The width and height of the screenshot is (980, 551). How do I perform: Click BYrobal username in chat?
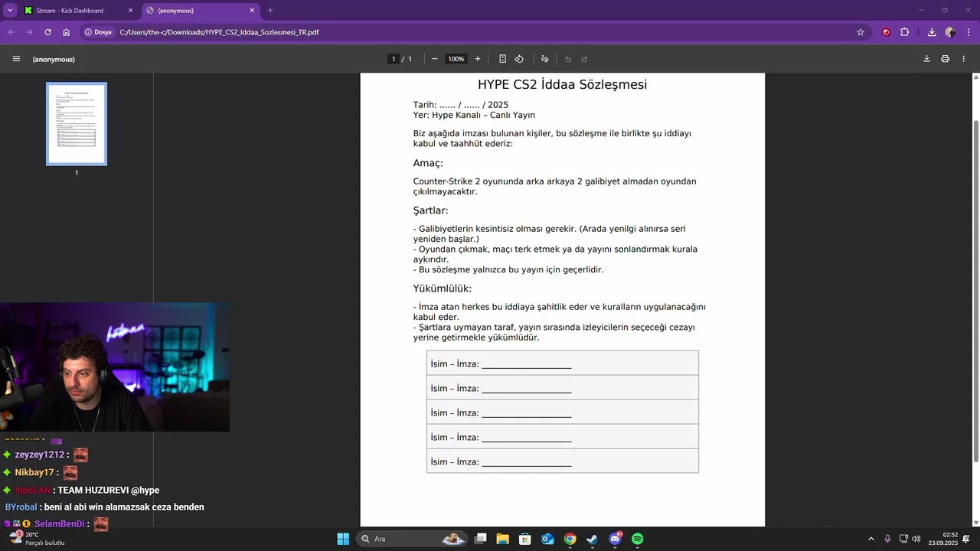[x=21, y=507]
